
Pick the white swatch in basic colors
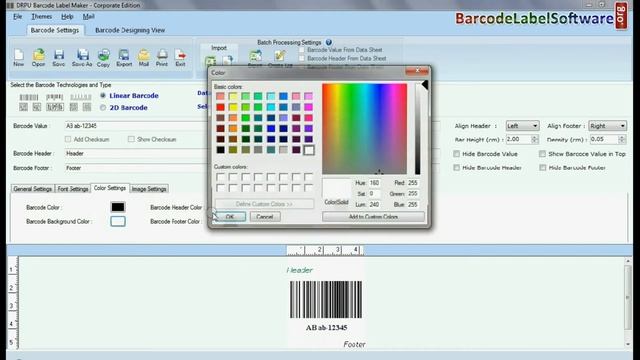(x=309, y=150)
